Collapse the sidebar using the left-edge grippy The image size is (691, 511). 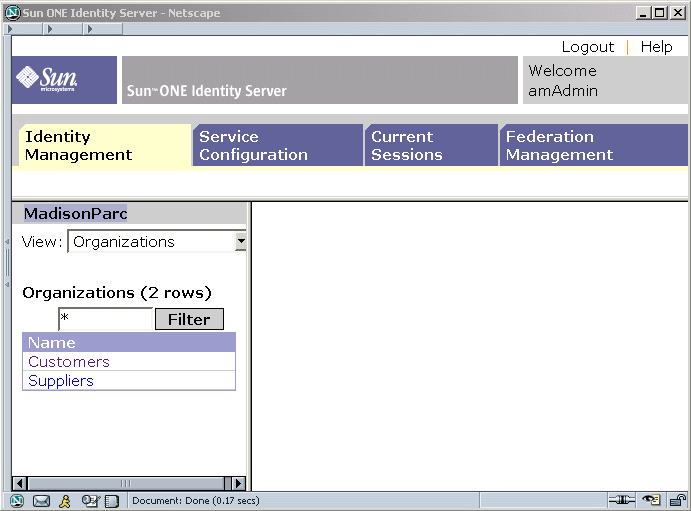7,263
